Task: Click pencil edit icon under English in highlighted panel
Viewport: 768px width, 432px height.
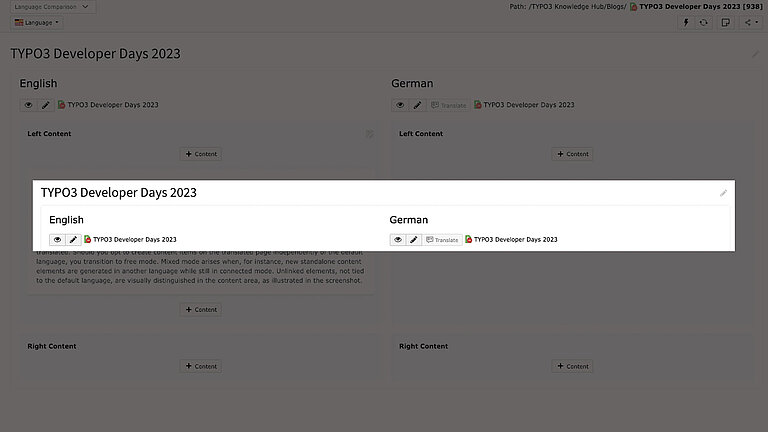Action: point(73,240)
